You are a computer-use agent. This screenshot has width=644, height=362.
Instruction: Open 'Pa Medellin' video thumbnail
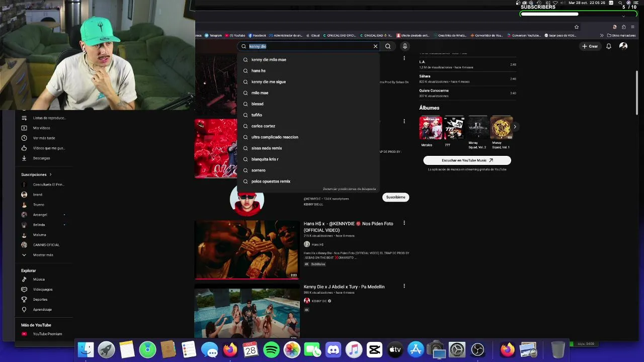click(247, 312)
